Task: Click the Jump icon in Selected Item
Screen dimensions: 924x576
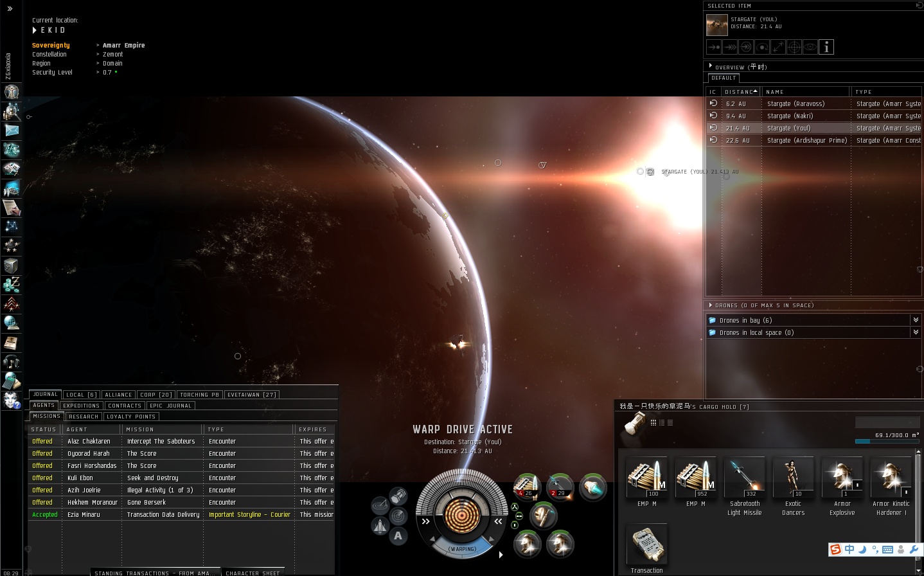Action: point(746,47)
